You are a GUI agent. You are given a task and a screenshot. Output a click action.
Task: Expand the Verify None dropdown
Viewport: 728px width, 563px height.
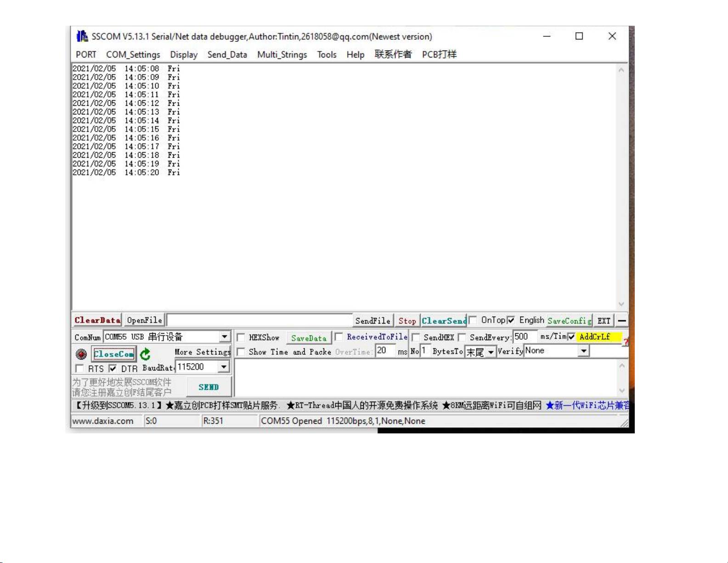[583, 351]
